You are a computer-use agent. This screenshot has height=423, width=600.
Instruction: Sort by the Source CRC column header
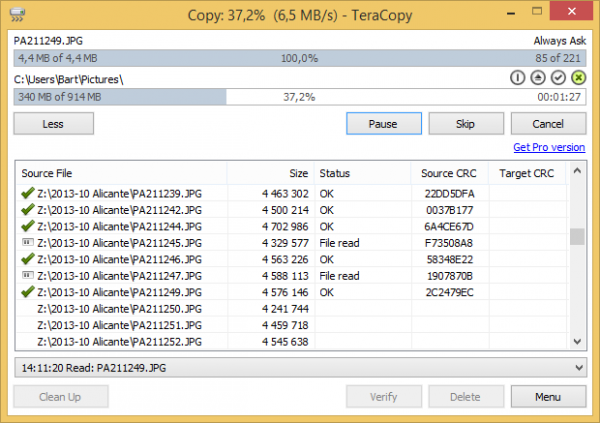coord(450,173)
